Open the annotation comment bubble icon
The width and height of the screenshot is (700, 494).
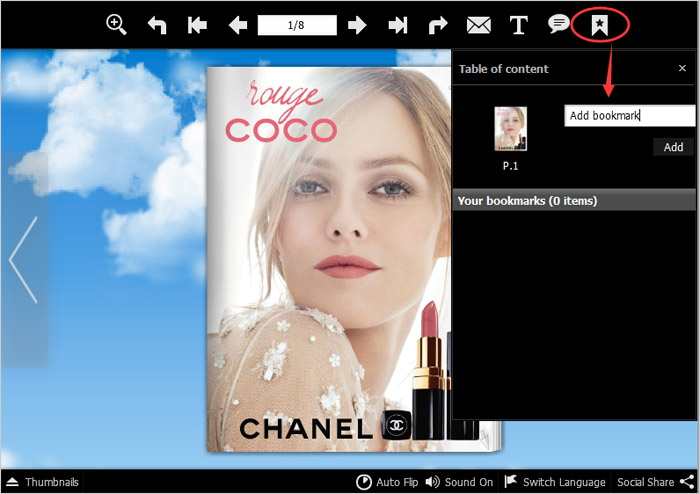pyautogui.click(x=559, y=24)
